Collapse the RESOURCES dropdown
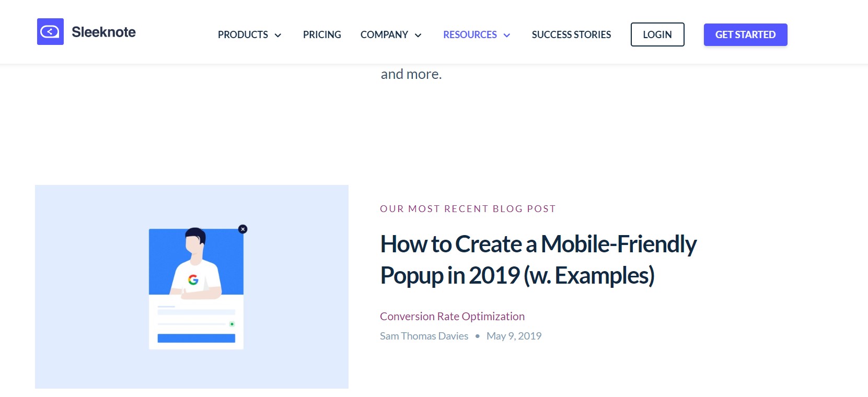The image size is (868, 397). click(x=470, y=34)
